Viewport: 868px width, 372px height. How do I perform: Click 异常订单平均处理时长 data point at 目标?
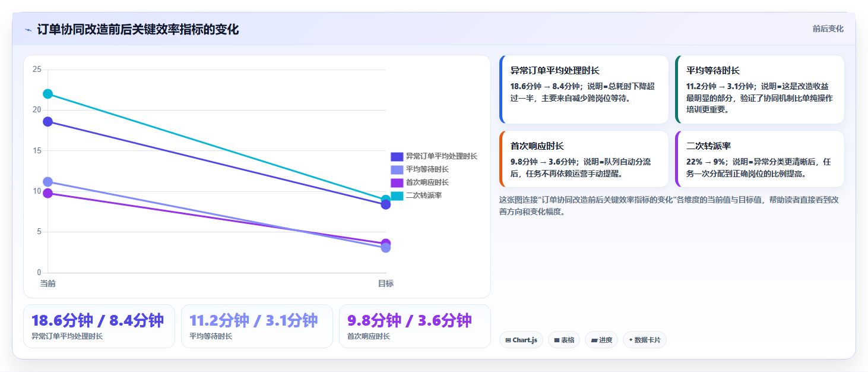point(386,205)
